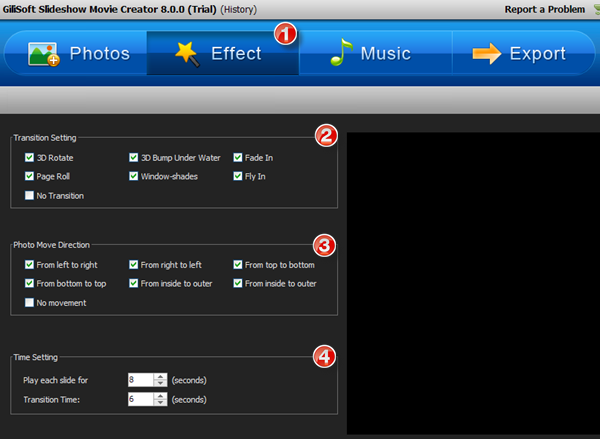
Task: Click red numbered marker 4
Action: tap(324, 356)
